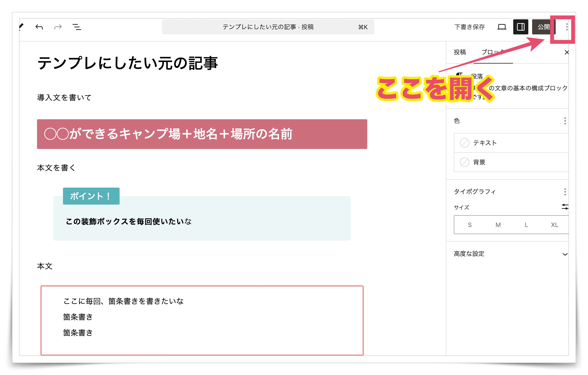
Task: Open the 背景 color picker
Action: 511,162
